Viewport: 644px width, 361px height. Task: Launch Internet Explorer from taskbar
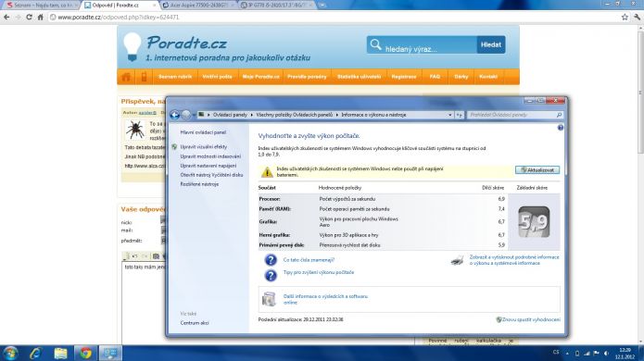[36, 354]
